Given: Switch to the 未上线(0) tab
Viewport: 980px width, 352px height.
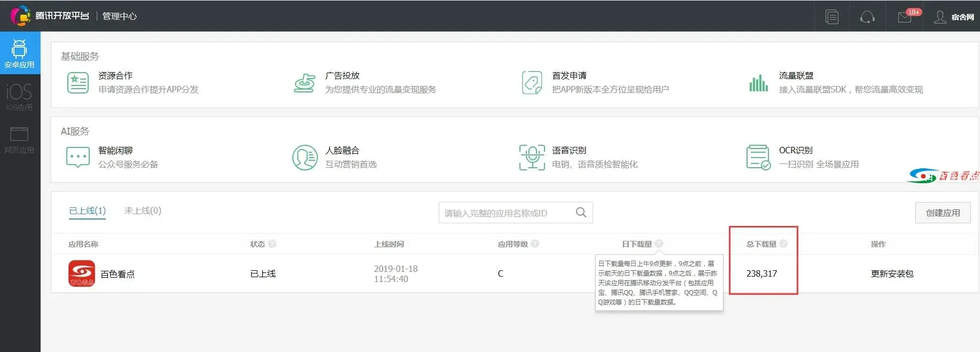Looking at the screenshot, I should pos(143,211).
